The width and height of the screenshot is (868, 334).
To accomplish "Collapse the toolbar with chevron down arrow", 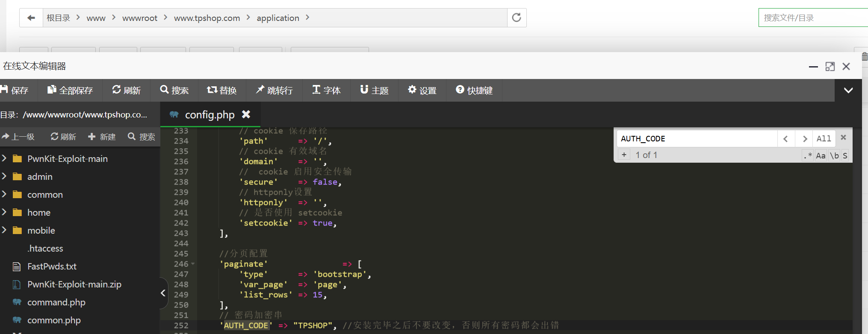I will click(x=848, y=90).
